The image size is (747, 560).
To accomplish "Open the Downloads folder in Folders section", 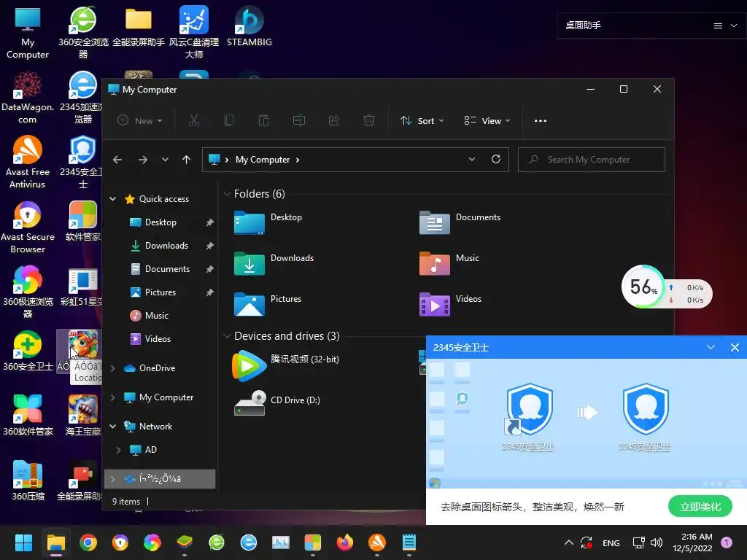I will point(274,263).
